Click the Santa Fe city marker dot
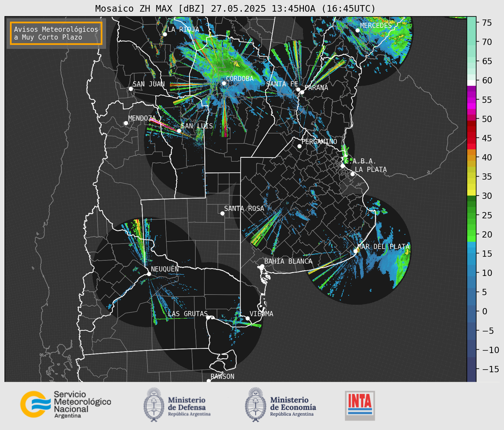This screenshot has height=430, width=504. [x=298, y=89]
